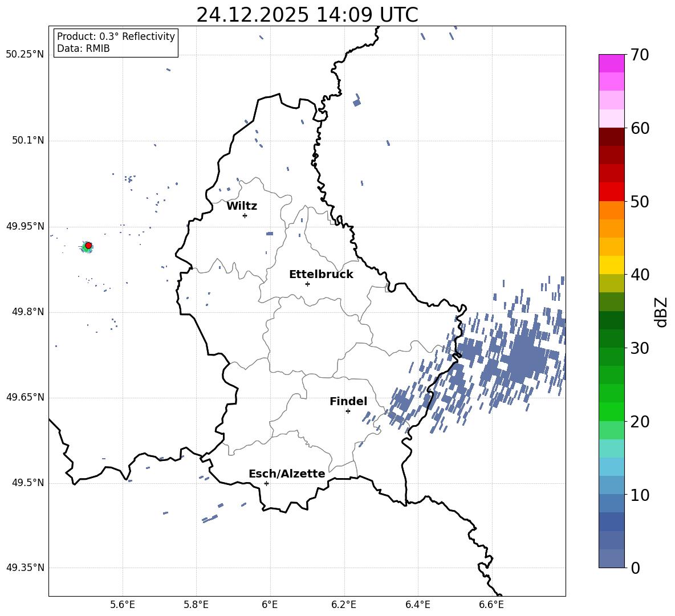Viewport: 675px width, 616px height.
Task: Click the Findel cross marker
Action: pos(348,411)
